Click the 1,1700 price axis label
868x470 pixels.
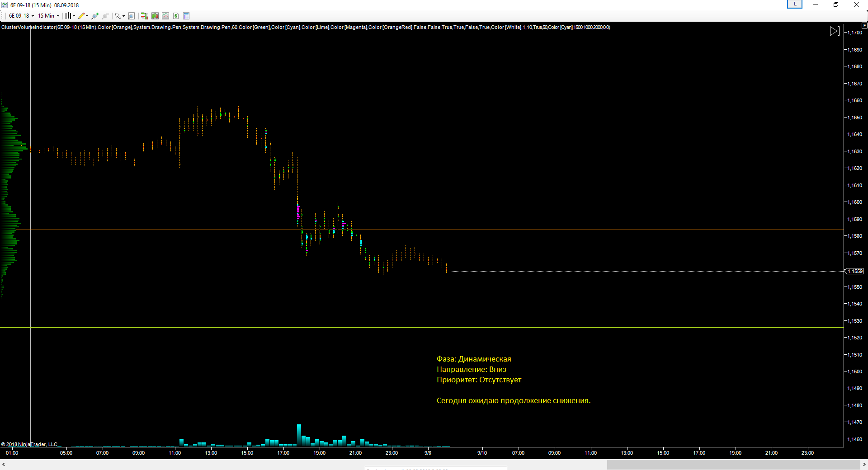(x=854, y=33)
